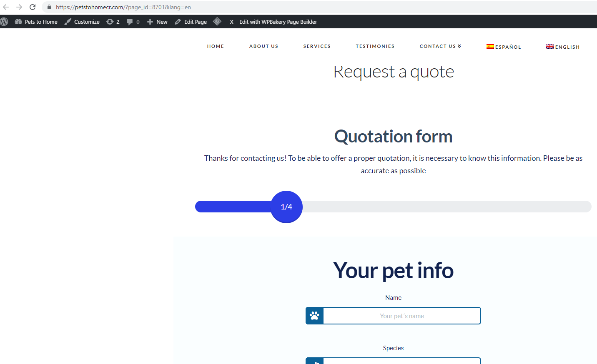Click the 1/4 progress step indicator
Image resolution: width=597 pixels, height=364 pixels.
click(x=286, y=207)
